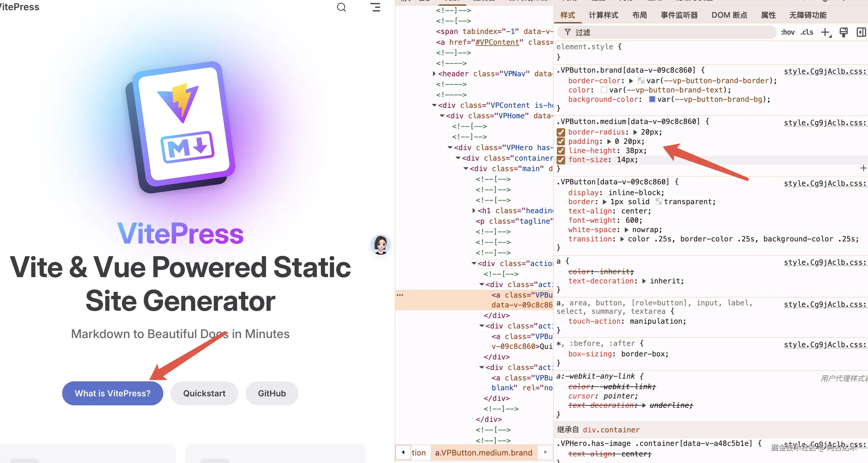Expand the text-decoration inherit triangle
The height and width of the screenshot is (463, 868).
point(644,281)
